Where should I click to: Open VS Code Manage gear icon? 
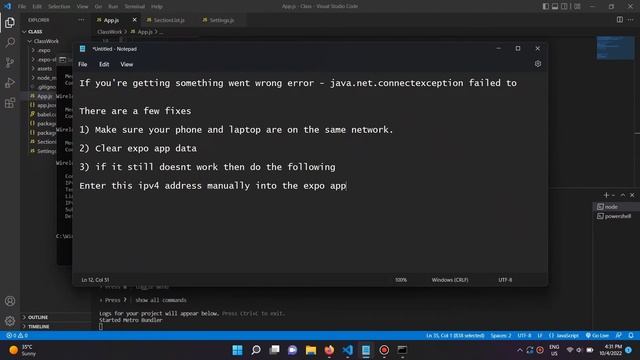pyautogui.click(x=10, y=321)
